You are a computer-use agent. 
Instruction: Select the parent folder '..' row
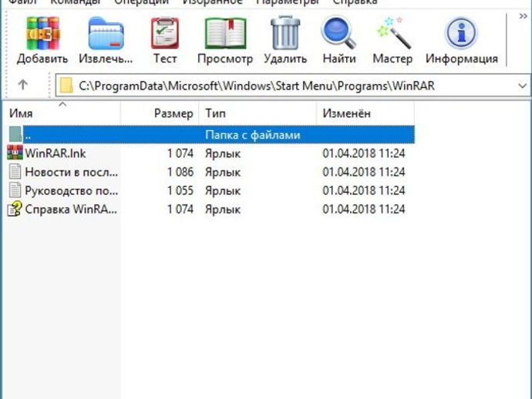[x=210, y=135]
